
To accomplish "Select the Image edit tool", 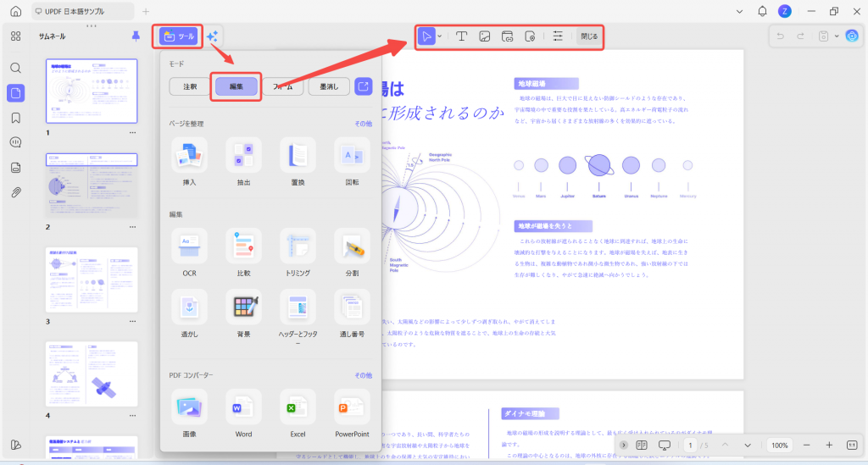I will (484, 36).
